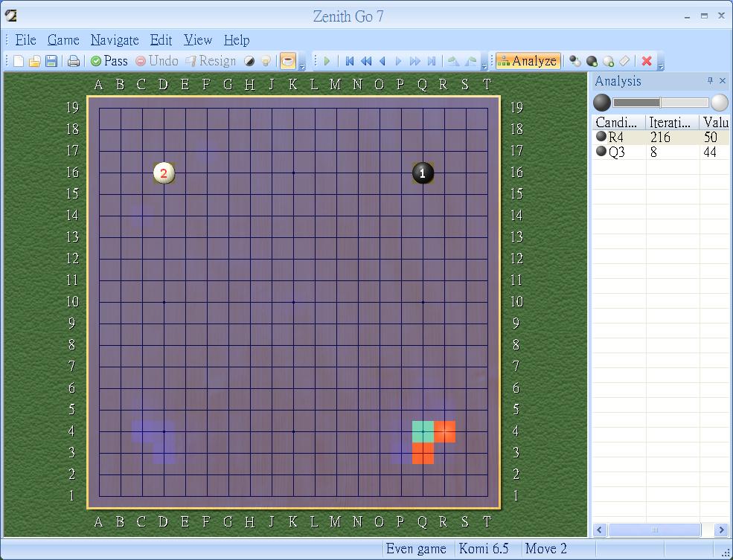Toggle the Analyze mode button
This screenshot has height=560, width=733.
(528, 61)
